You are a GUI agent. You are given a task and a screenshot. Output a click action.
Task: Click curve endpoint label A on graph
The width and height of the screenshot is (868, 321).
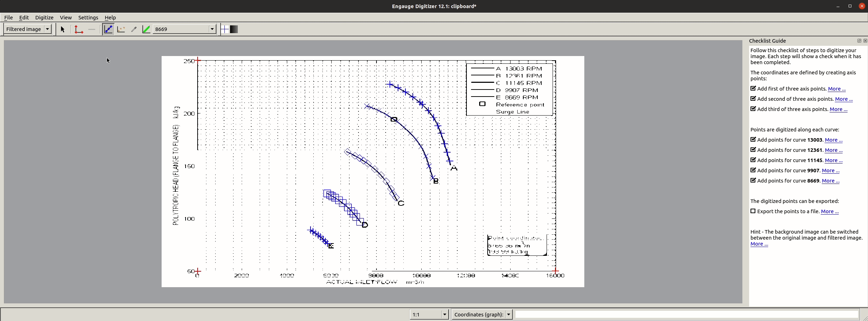pyautogui.click(x=454, y=168)
